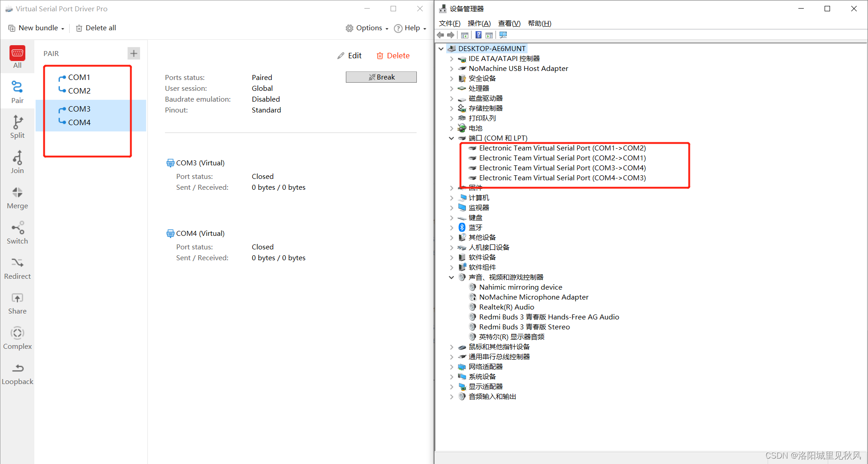Click the 人机接口设备 category
Image resolution: width=868 pixels, height=464 pixels.
(489, 248)
